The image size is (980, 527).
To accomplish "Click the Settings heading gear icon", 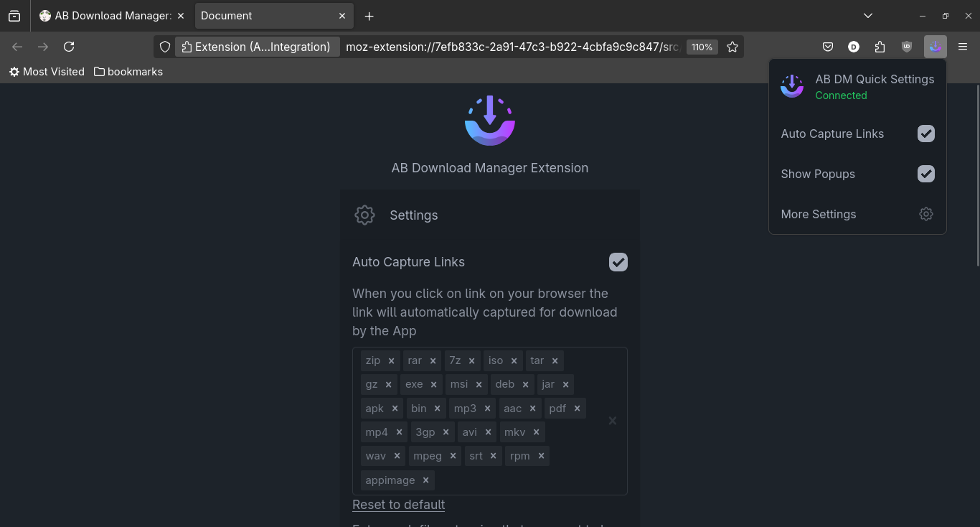I will (364, 215).
